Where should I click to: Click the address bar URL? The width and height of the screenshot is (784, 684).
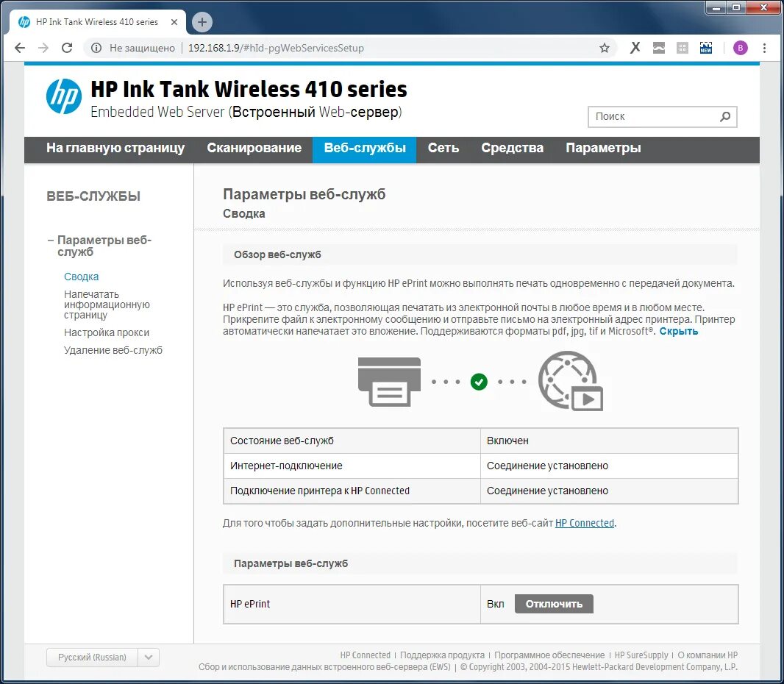pos(276,48)
